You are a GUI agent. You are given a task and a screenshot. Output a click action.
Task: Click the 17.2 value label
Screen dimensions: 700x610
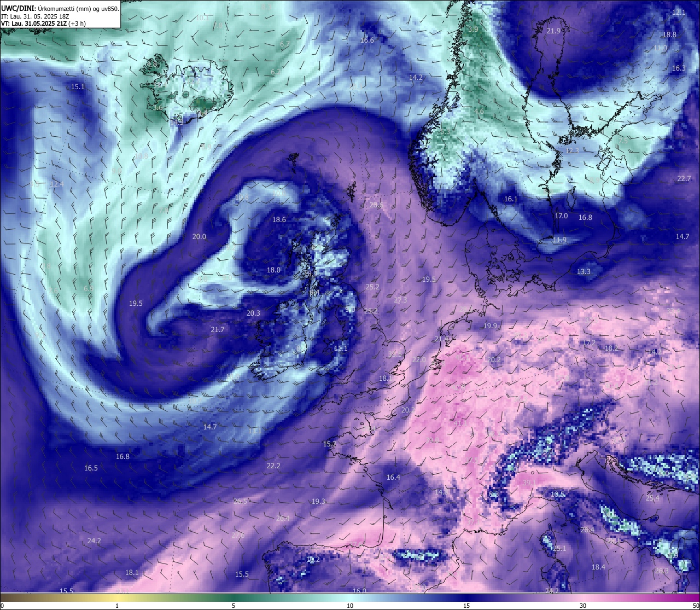pyautogui.click(x=588, y=343)
